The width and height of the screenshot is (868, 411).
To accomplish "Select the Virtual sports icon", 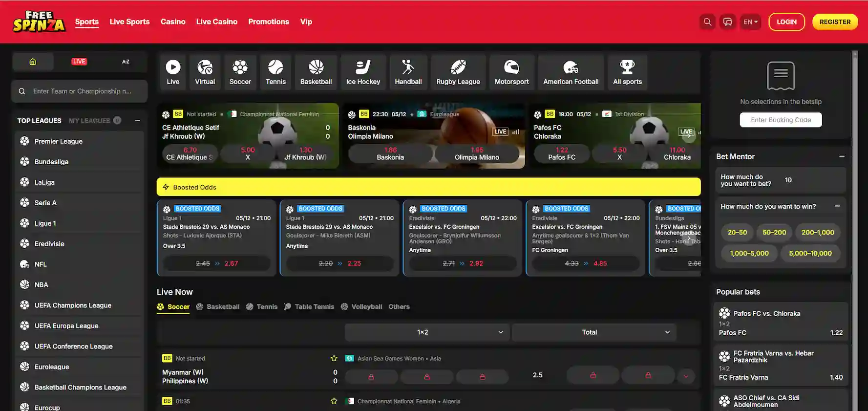I will click(205, 72).
